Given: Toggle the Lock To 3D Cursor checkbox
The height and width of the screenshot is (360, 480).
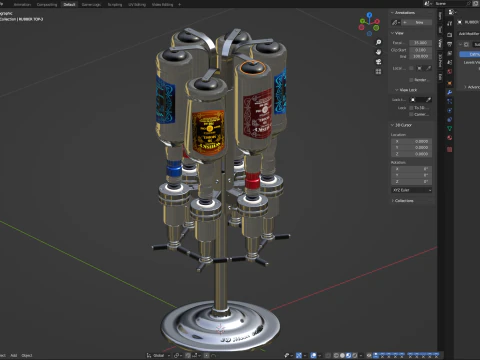Looking at the screenshot, I should (411, 108).
